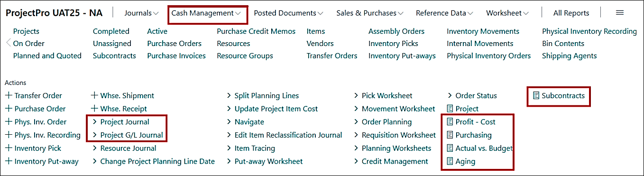
Task: Expand the Sales & Purchases menu
Action: [370, 13]
